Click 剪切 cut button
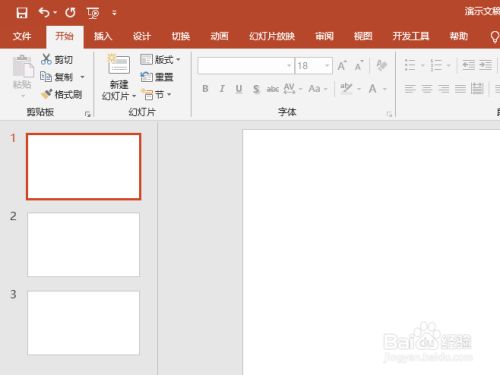Viewport: 500px width, 375px height. 57,60
